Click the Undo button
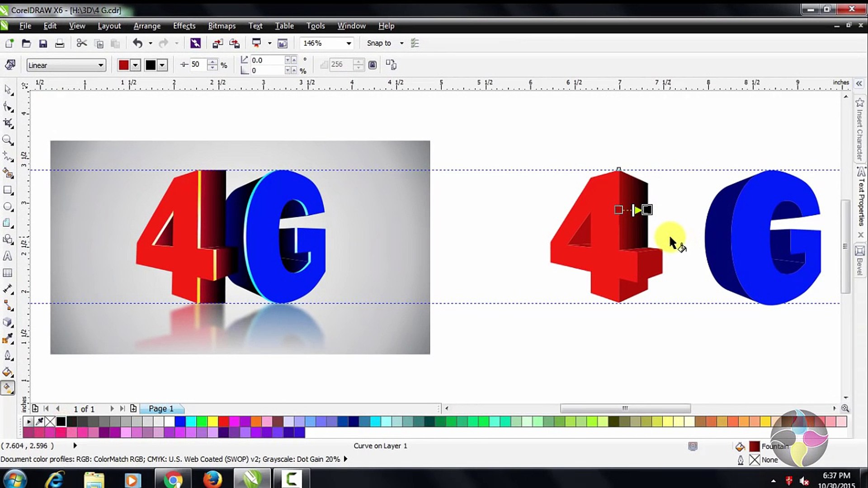The width and height of the screenshot is (868, 488). tap(137, 43)
